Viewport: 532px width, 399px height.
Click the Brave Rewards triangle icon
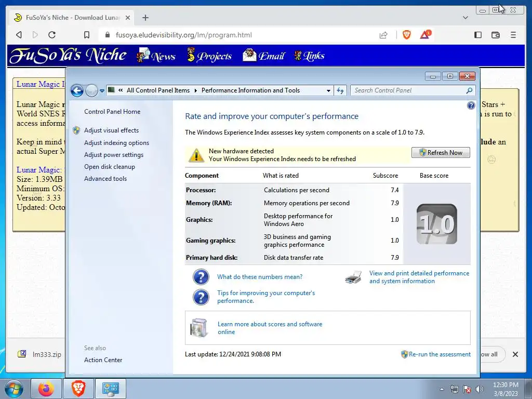tap(425, 35)
